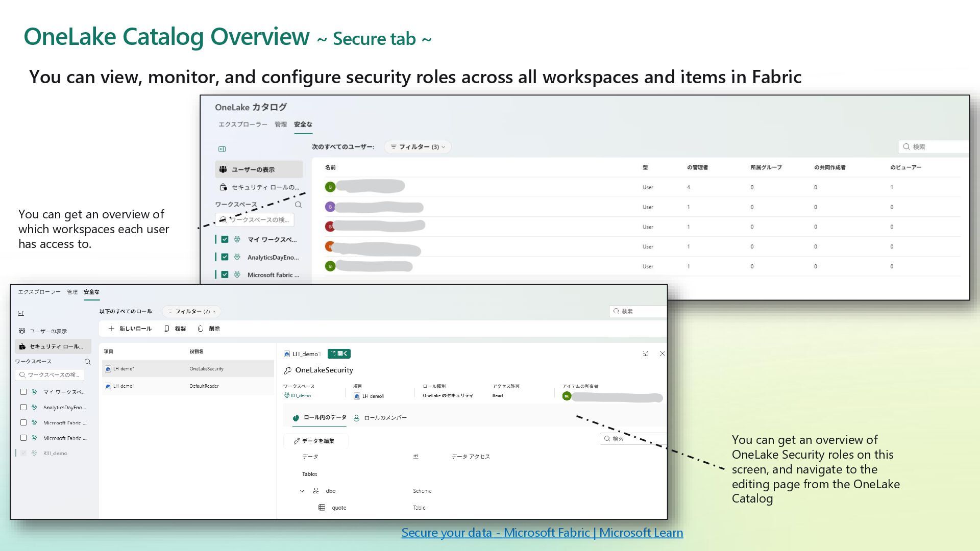Screen dimensions: 980x551
Task: Open the Filter (3) dropdown
Action: point(418,147)
